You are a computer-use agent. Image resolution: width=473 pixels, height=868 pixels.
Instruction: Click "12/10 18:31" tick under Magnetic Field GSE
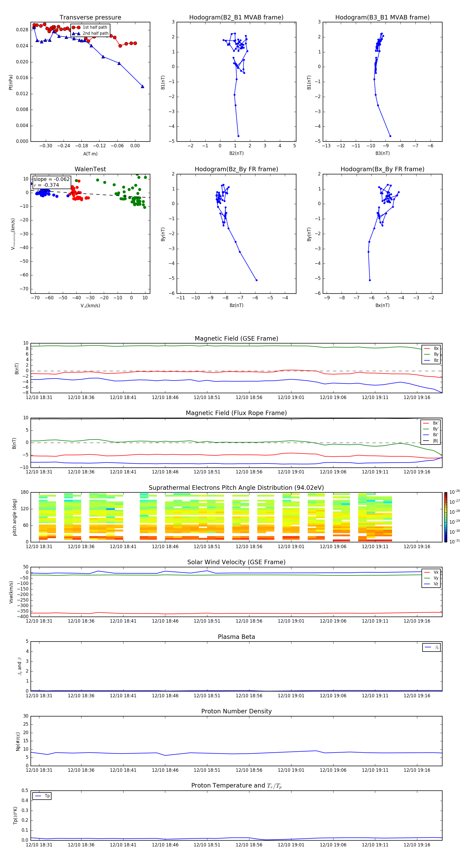coord(39,398)
